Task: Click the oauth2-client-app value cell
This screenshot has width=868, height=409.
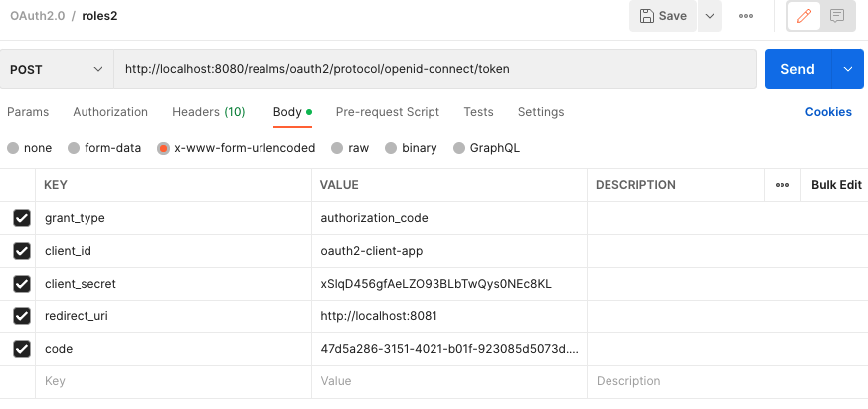Action: tap(449, 251)
